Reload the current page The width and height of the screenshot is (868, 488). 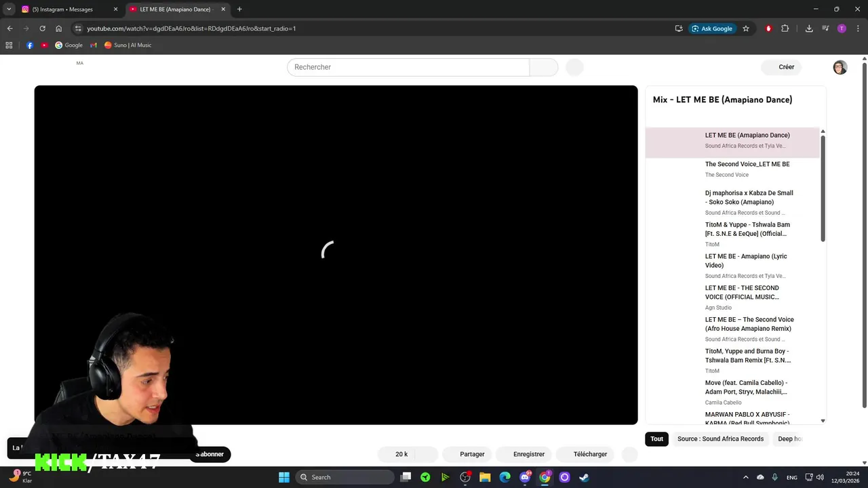pos(42,28)
